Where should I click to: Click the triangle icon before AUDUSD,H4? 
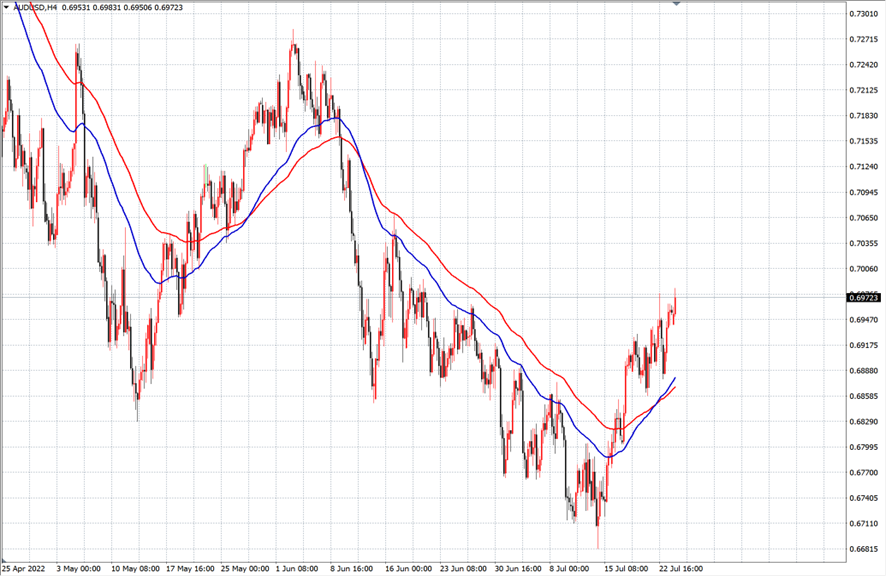click(x=5, y=6)
